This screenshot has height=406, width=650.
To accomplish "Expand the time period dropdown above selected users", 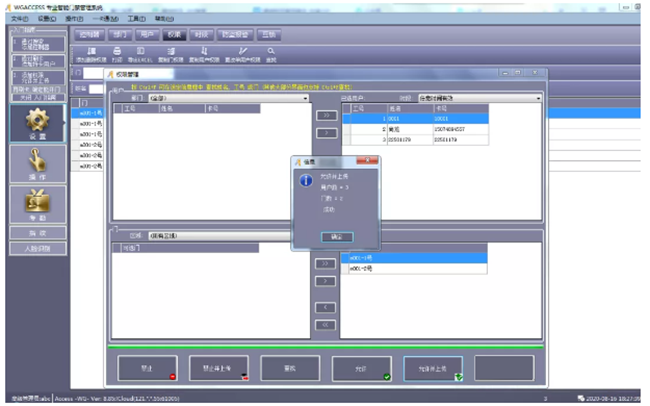I will click(x=538, y=99).
